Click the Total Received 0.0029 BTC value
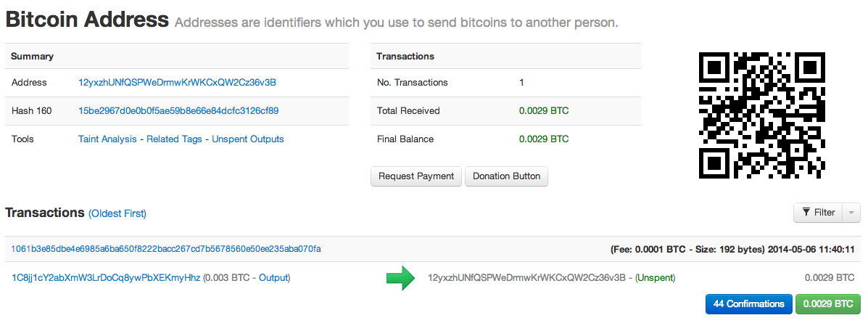Image resolution: width=868 pixels, height=323 pixels. coord(544,111)
